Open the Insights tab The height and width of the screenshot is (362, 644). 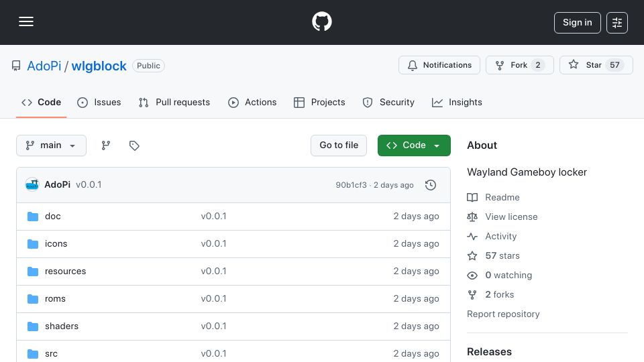tap(457, 102)
